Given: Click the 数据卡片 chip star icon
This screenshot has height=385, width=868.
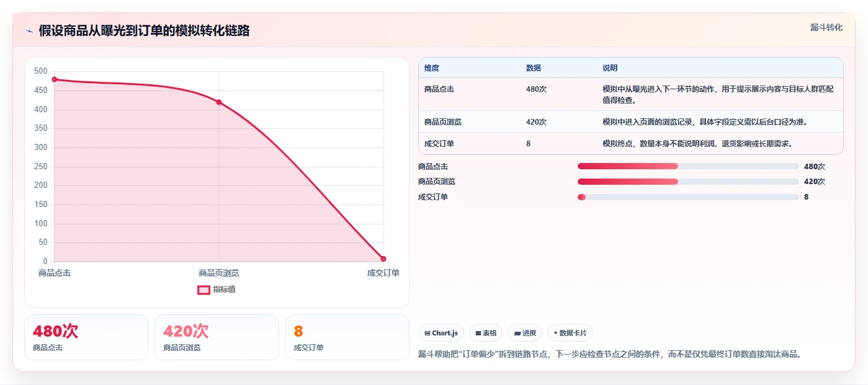Looking at the screenshot, I should (x=555, y=333).
